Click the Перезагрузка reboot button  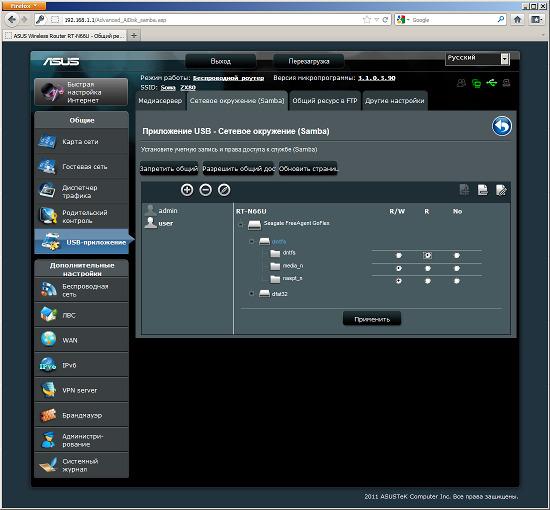309,61
